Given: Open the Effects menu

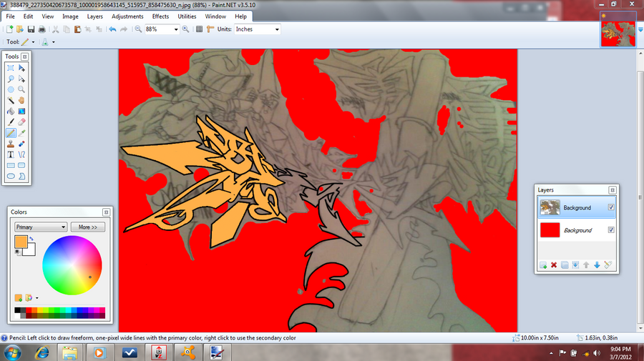Looking at the screenshot, I should 160,16.
